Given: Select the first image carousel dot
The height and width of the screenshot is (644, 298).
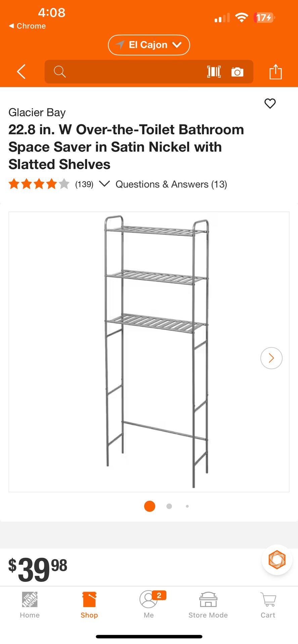Looking at the screenshot, I should [x=150, y=506].
